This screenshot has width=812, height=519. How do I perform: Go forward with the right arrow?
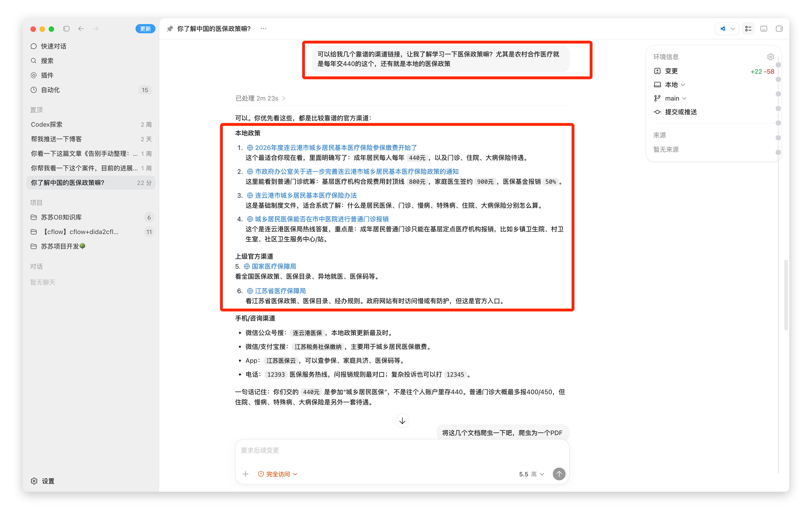(x=95, y=29)
